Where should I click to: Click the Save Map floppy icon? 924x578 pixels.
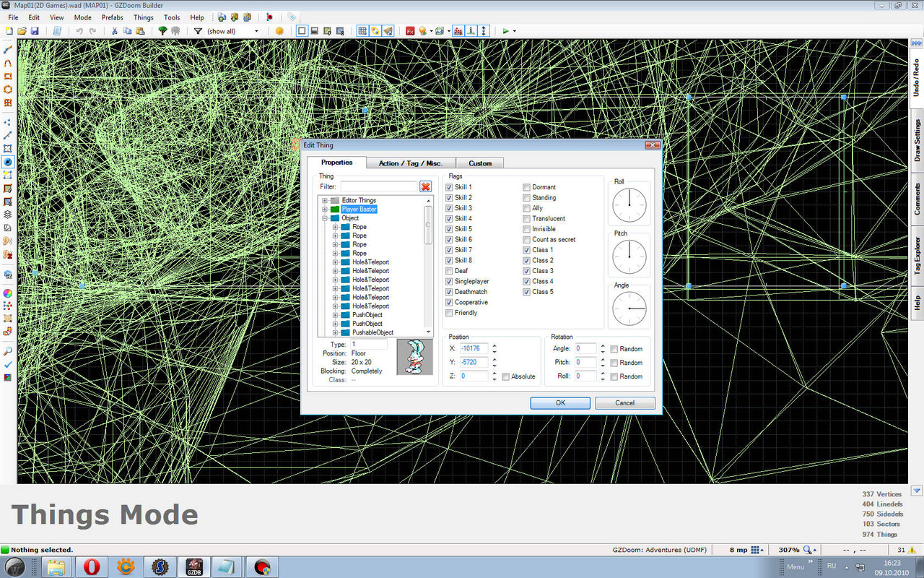pyautogui.click(x=34, y=31)
